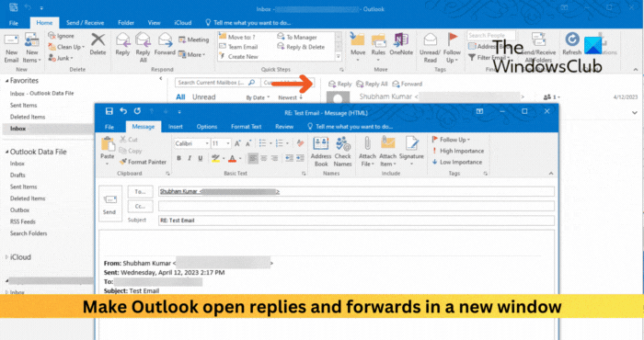
Task: Click increase indent icon
Action: 300,158
